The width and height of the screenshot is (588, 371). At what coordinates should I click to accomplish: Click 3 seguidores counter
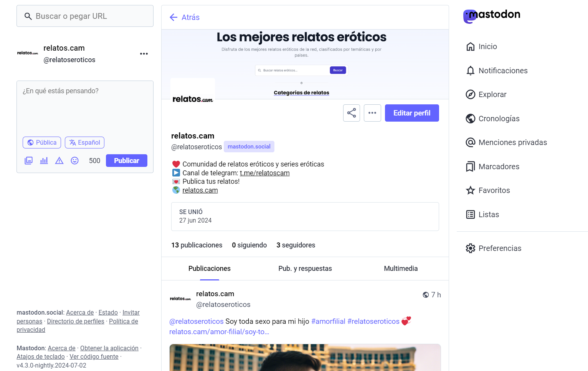click(296, 245)
